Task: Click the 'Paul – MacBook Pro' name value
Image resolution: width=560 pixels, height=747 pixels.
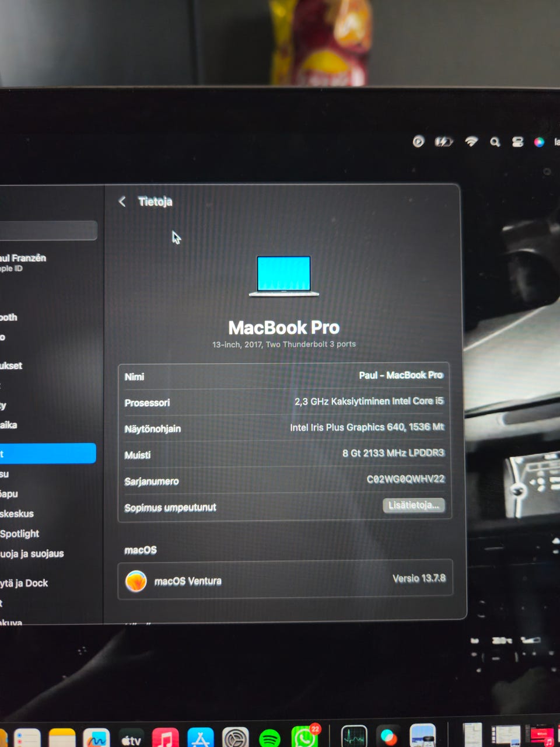Action: pos(401,375)
